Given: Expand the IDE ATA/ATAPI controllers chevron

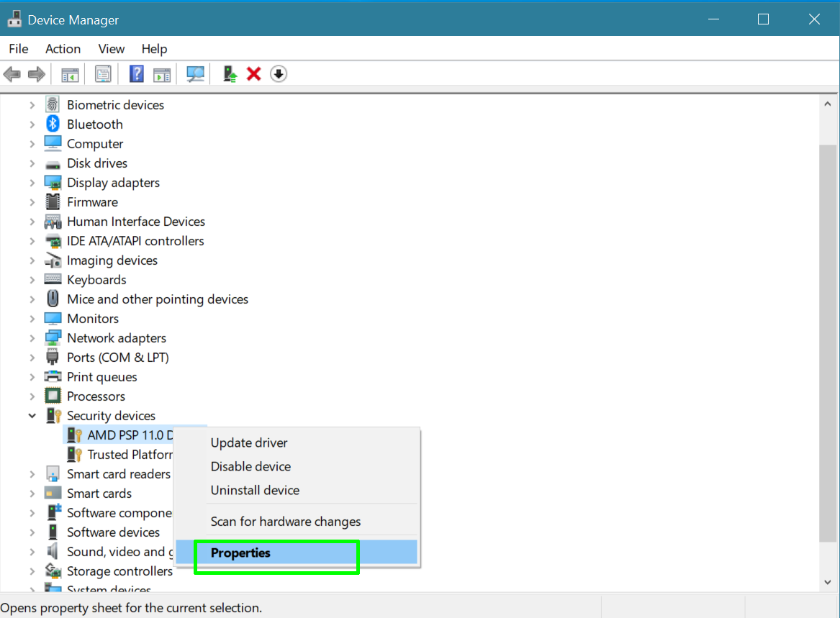Looking at the screenshot, I should pyautogui.click(x=32, y=241).
